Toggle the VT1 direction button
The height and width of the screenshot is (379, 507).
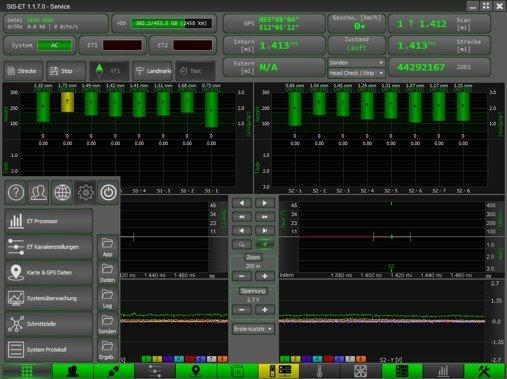click(x=109, y=71)
